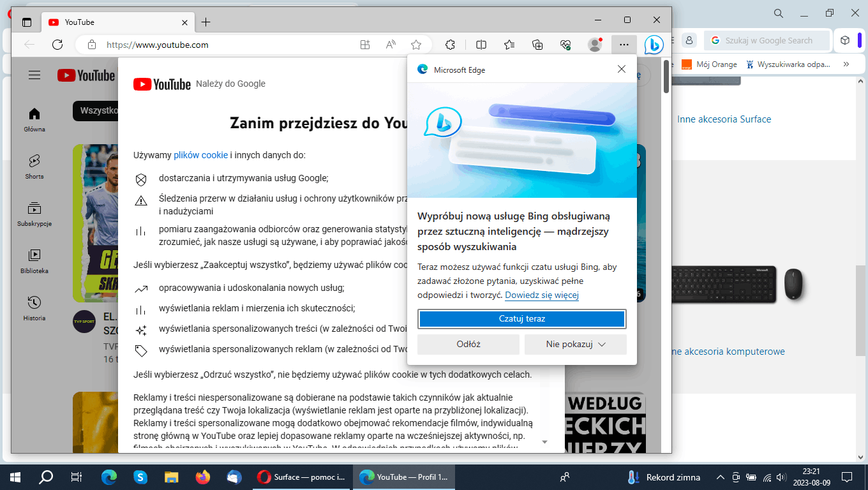Click the cookie dialog scroll-down arrow

[545, 442]
